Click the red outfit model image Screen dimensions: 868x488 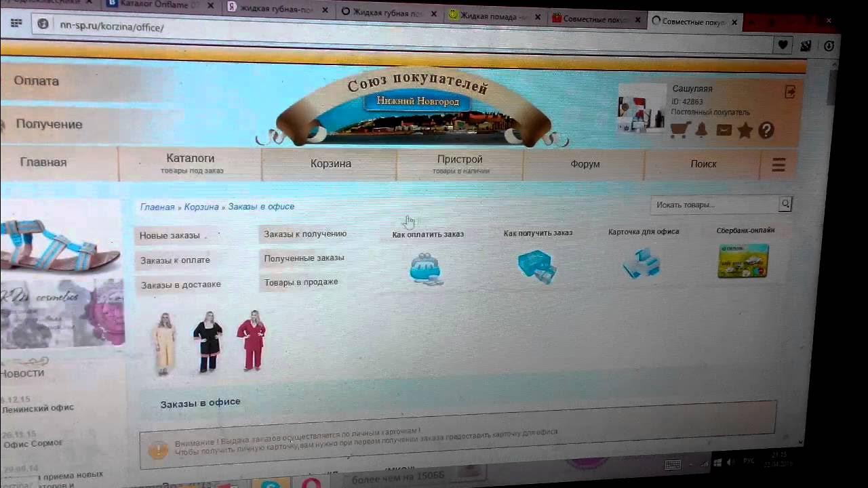coord(252,340)
